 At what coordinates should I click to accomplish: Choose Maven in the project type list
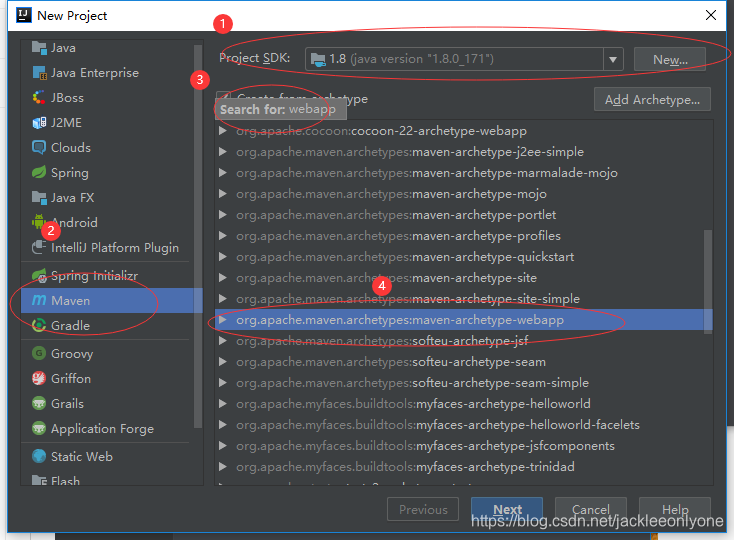pyautogui.click(x=107, y=300)
